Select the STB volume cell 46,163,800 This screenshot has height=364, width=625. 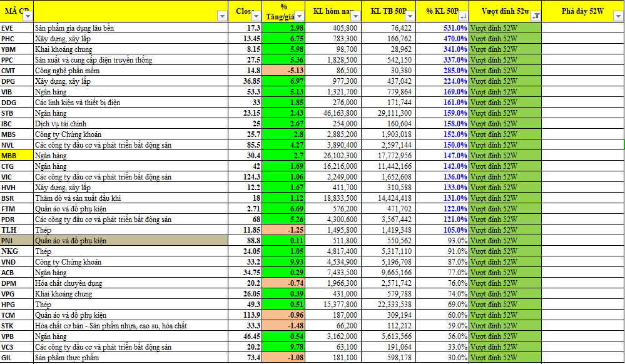pyautogui.click(x=333, y=113)
